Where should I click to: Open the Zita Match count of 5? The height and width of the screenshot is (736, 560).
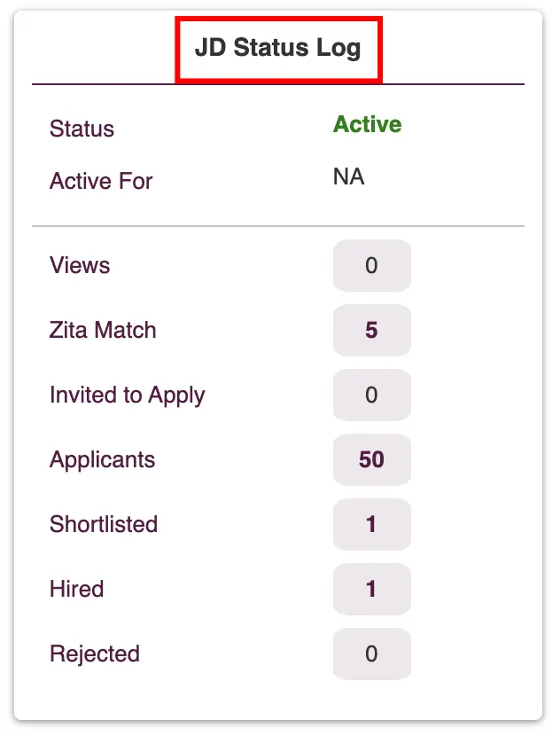tap(371, 330)
